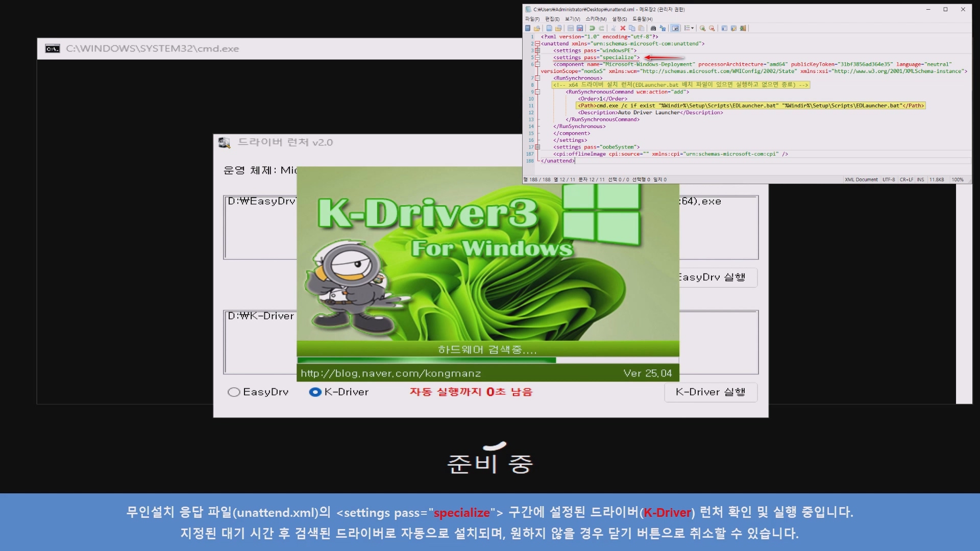Select the K-Driver radio button
Screen dimensions: 980x551
pyautogui.click(x=315, y=392)
